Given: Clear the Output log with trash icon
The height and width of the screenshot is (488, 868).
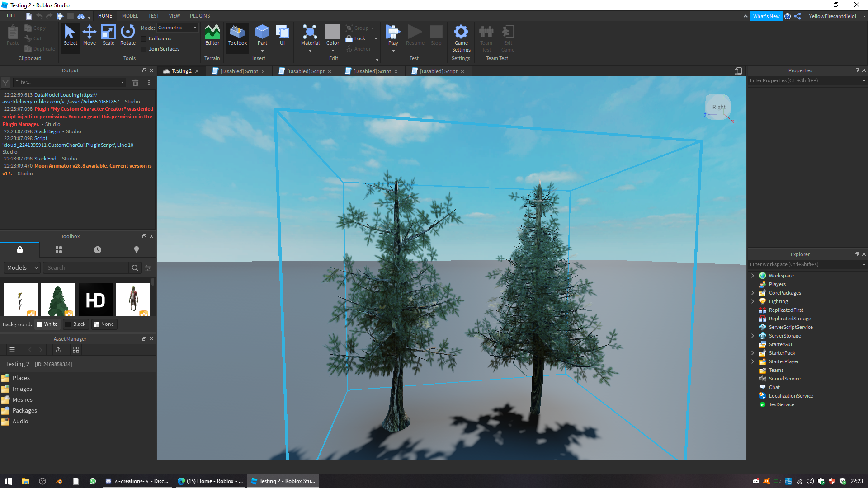Looking at the screenshot, I should coord(135,83).
